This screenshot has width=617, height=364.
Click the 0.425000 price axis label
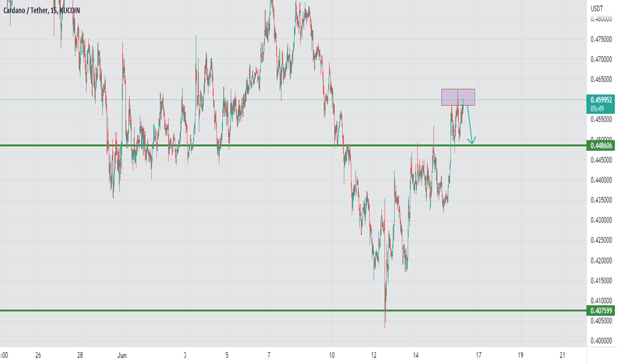pyautogui.click(x=601, y=240)
